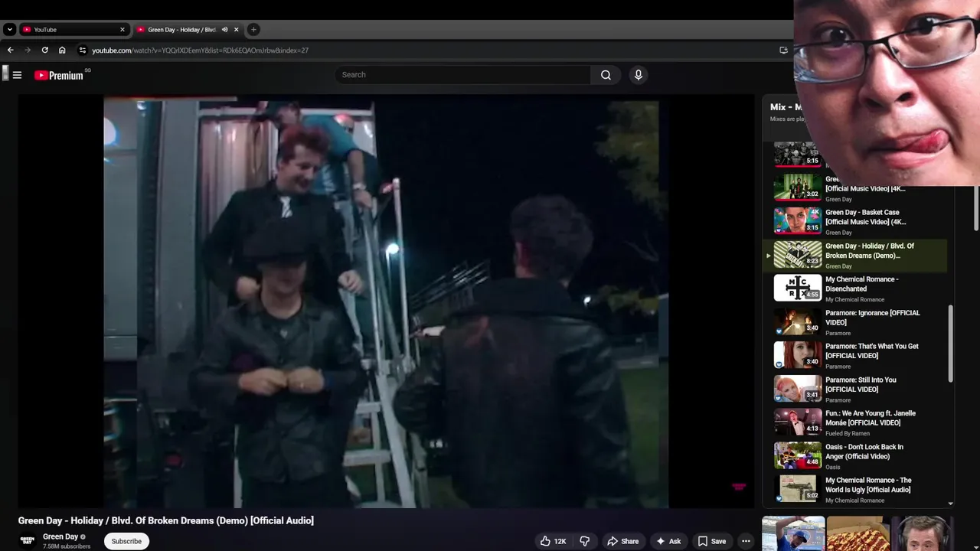Subscribe to Green Day channel
Image resolution: width=980 pixels, height=551 pixels.
(x=126, y=541)
